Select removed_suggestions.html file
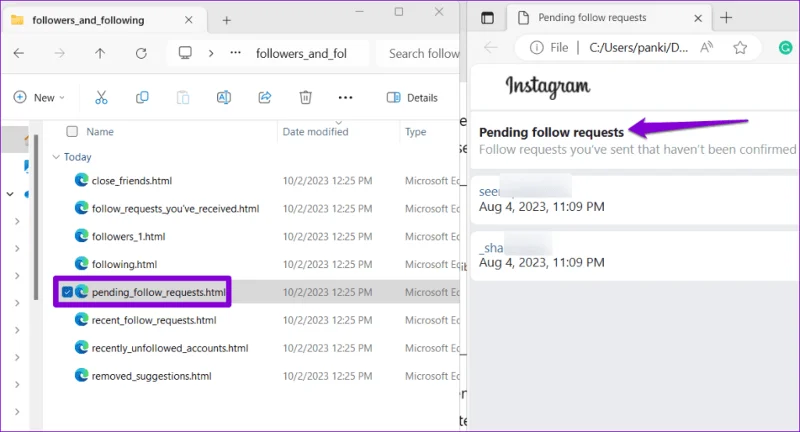Screen dimensions: 800x432 pyautogui.click(x=152, y=376)
